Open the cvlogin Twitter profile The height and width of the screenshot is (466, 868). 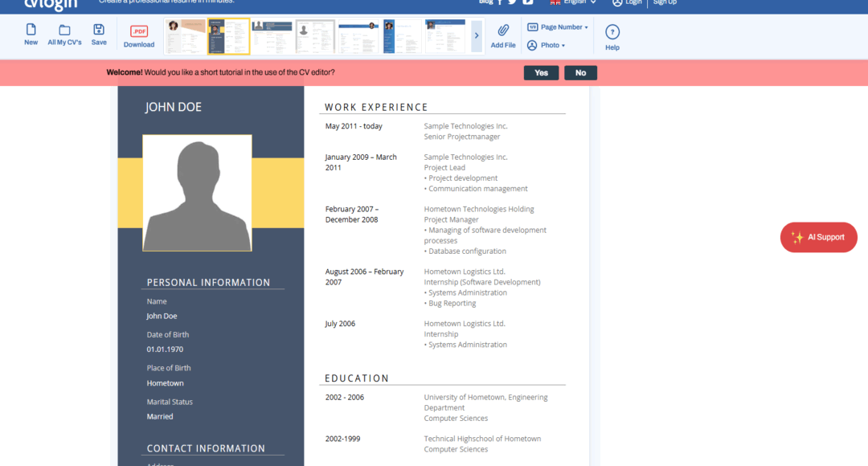click(514, 2)
